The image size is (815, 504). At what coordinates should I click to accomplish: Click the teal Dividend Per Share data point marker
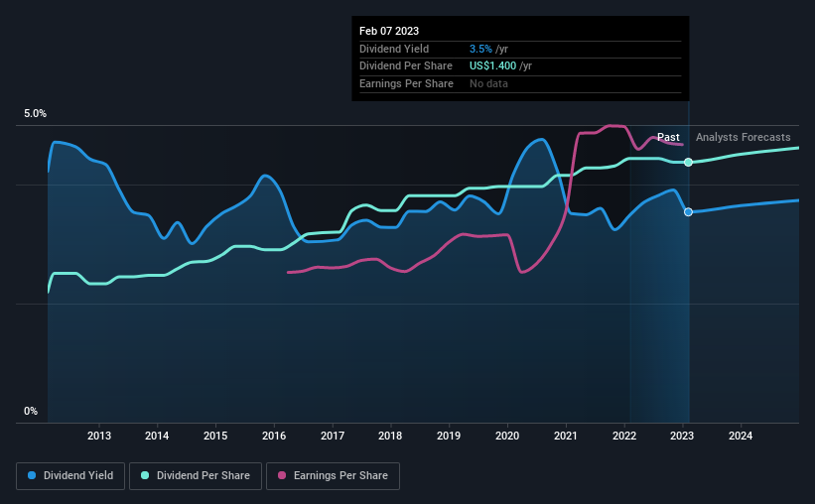coord(688,162)
